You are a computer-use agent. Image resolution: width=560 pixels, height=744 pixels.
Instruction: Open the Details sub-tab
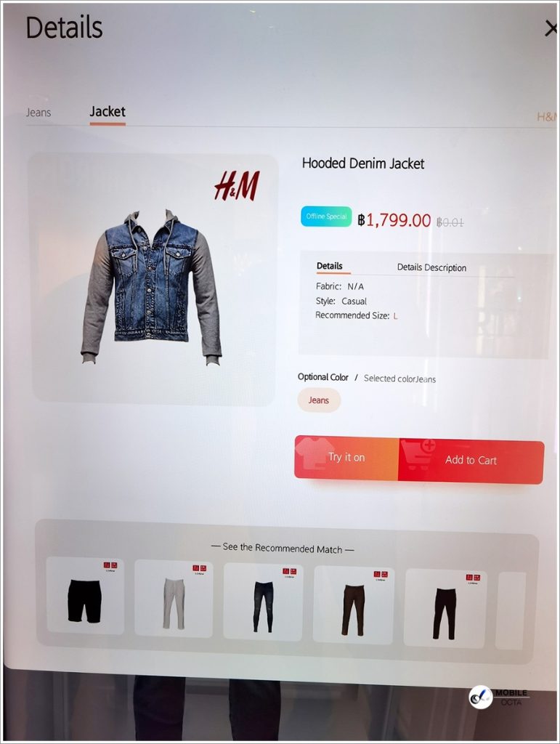point(330,266)
